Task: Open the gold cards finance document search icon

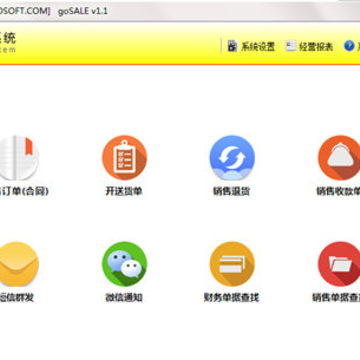Action: pyautogui.click(x=232, y=264)
